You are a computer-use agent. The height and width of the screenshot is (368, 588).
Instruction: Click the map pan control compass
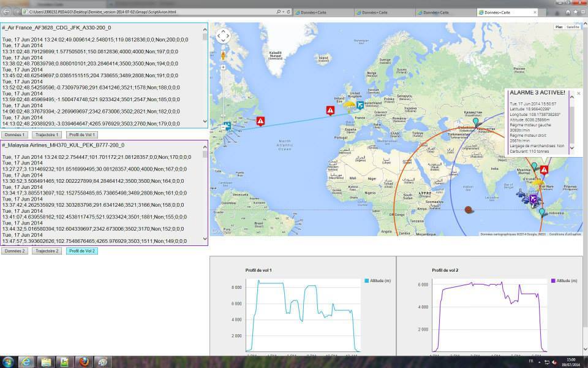(x=223, y=37)
